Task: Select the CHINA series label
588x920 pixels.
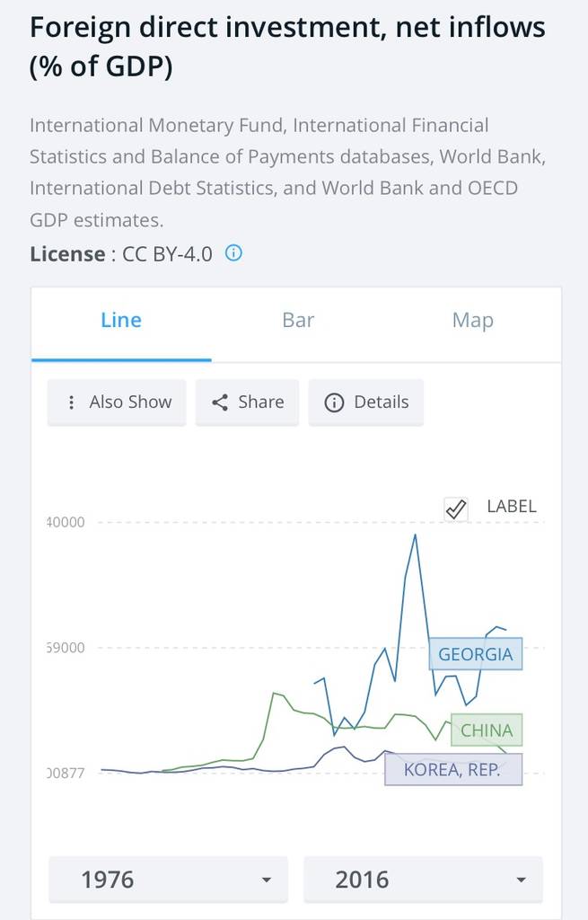Action: [x=487, y=730]
